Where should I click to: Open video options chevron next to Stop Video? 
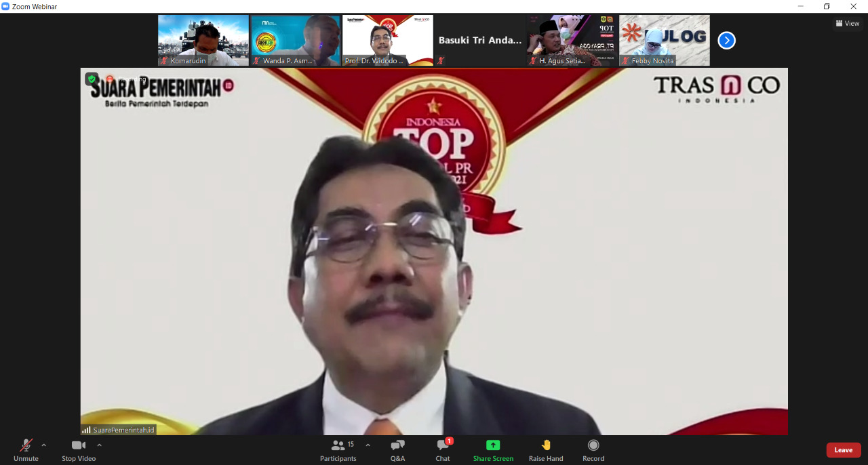(x=98, y=445)
